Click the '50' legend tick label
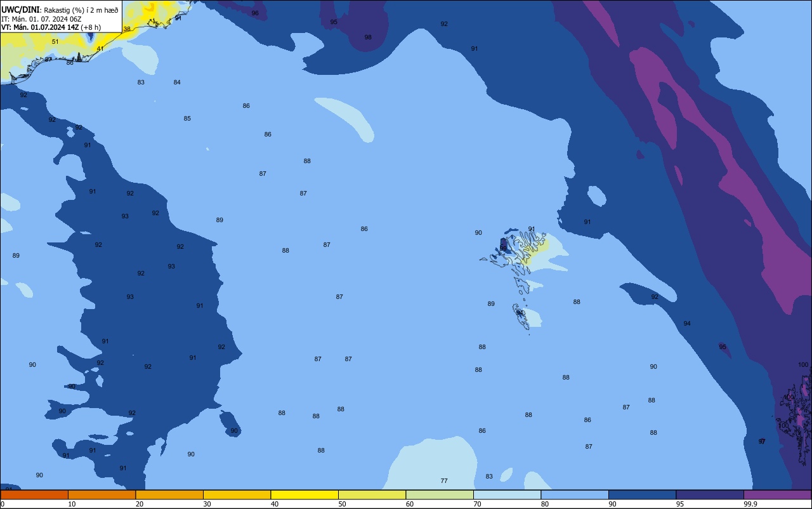812x509 pixels. [342, 504]
